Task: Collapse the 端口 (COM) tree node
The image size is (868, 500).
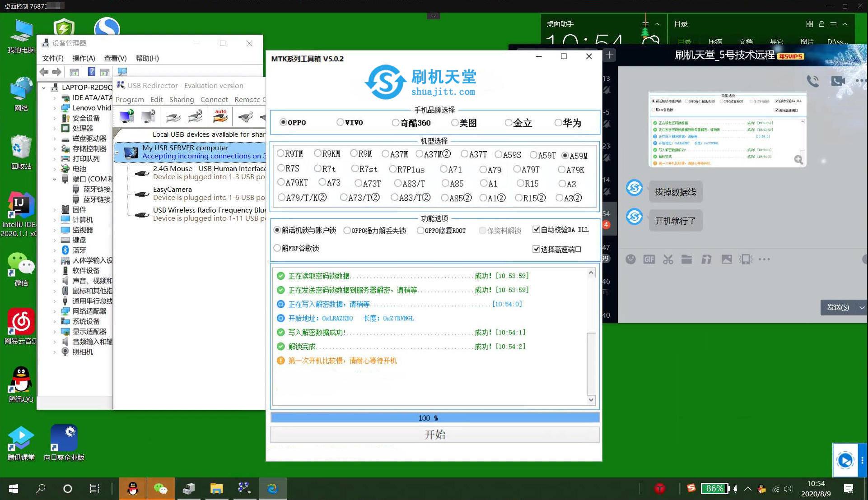Action: point(55,179)
